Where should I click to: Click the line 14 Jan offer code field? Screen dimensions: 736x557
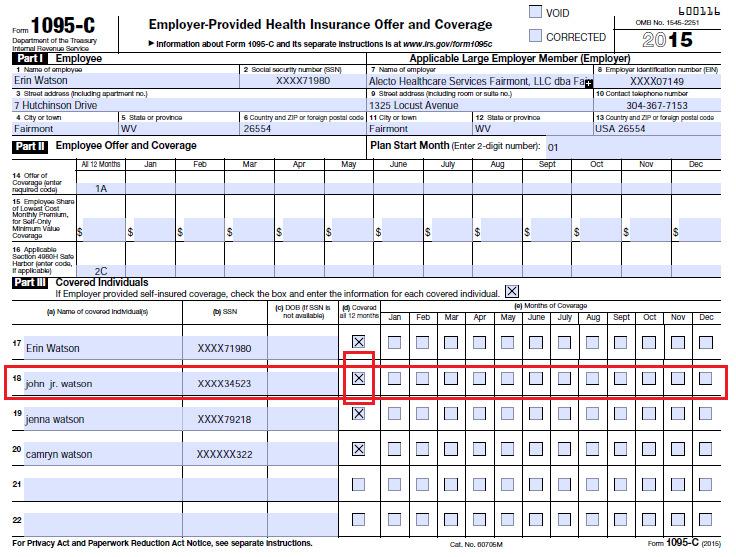pyautogui.click(x=150, y=188)
